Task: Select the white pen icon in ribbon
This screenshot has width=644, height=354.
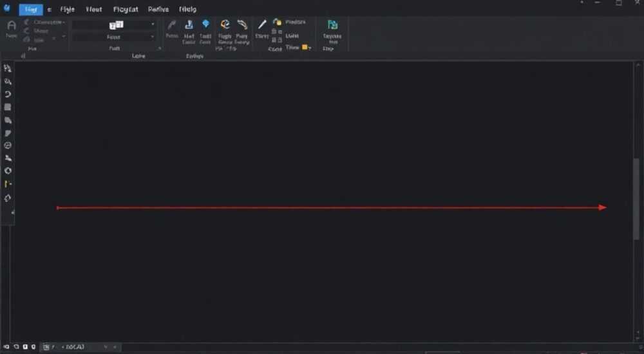Action: [x=261, y=24]
